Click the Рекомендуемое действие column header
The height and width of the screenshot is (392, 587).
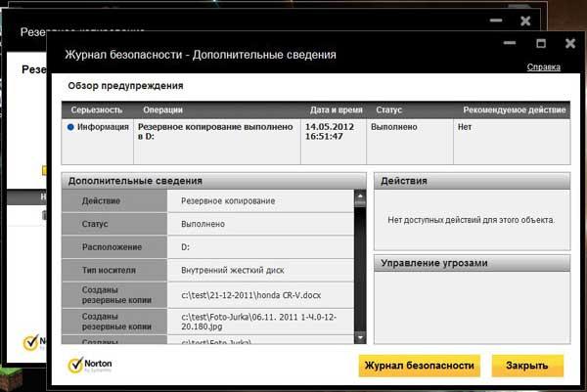tap(515, 109)
